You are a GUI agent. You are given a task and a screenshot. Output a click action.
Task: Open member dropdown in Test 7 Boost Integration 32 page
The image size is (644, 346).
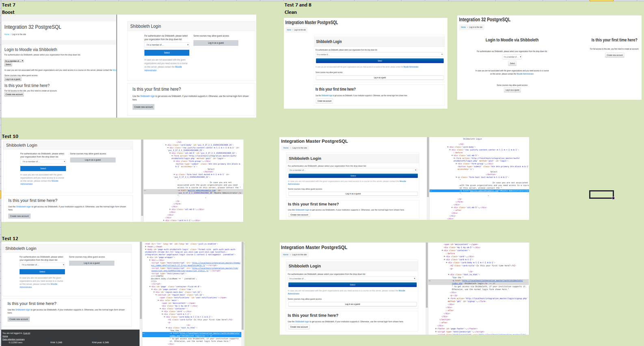pos(14,61)
